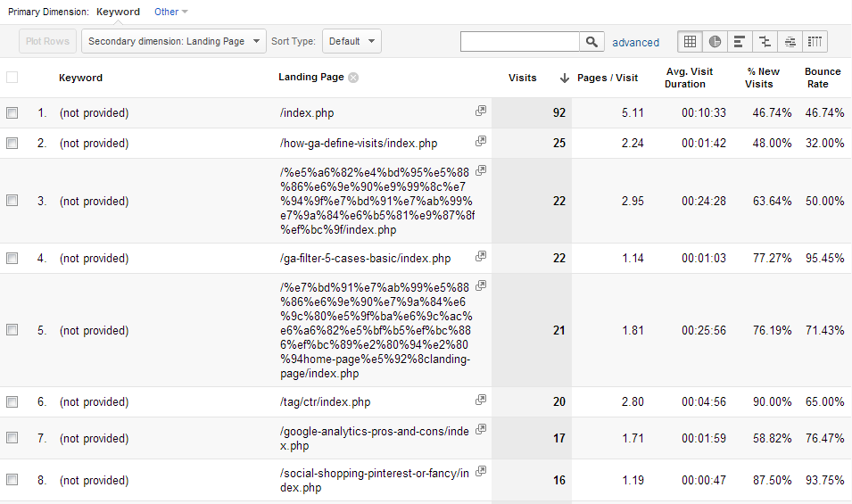Expand the Other primary dimension menu
This screenshot has height=504, width=852.
170,12
